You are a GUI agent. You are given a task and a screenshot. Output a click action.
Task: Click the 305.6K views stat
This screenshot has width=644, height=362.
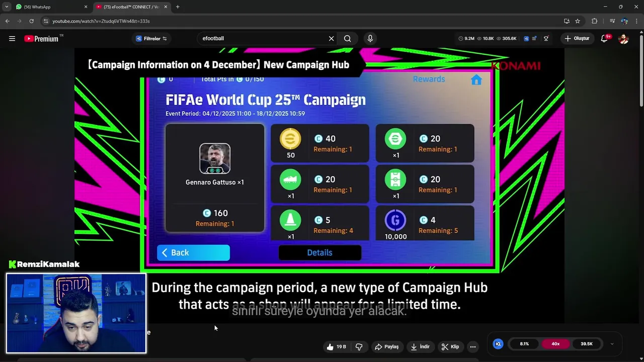(506, 39)
